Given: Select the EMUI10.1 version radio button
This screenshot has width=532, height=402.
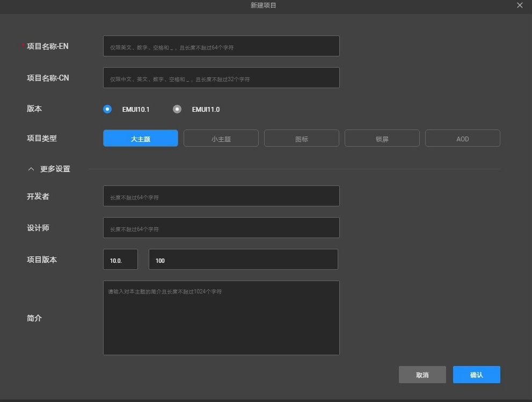Looking at the screenshot, I should [107, 109].
